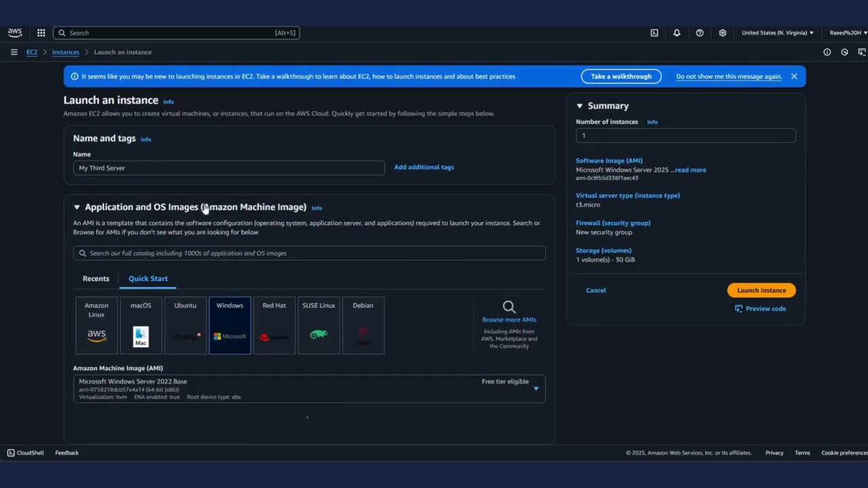Open Info link next to Number of instances
The image size is (868, 488).
[x=652, y=122]
